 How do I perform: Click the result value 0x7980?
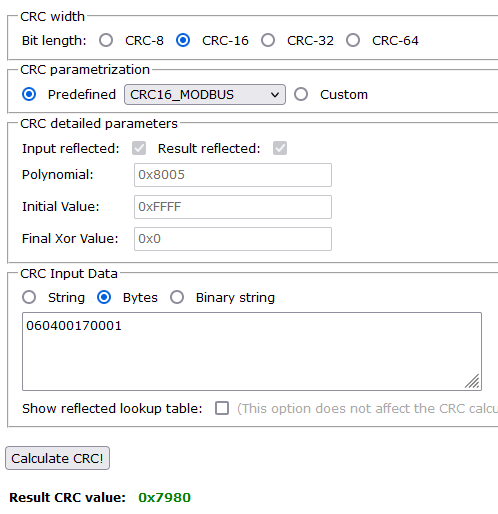tap(165, 497)
